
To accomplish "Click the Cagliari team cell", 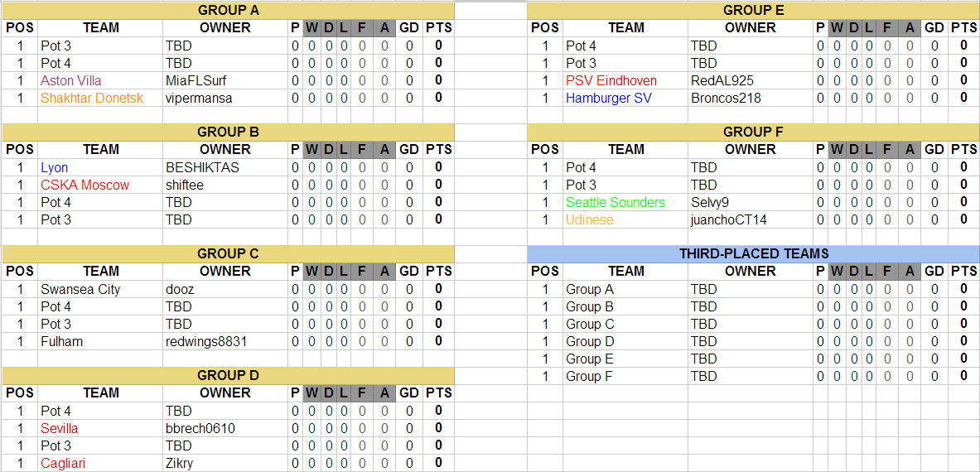I will pyautogui.click(x=63, y=463).
